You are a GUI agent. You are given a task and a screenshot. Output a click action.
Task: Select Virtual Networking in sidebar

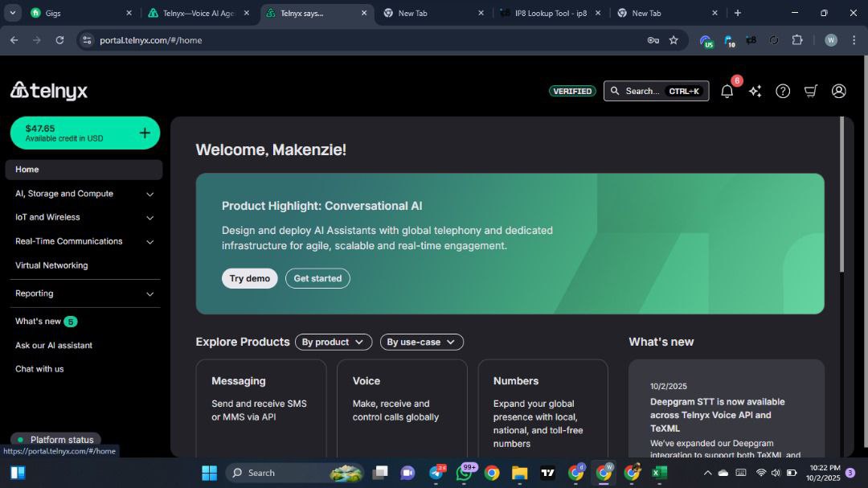click(x=51, y=265)
